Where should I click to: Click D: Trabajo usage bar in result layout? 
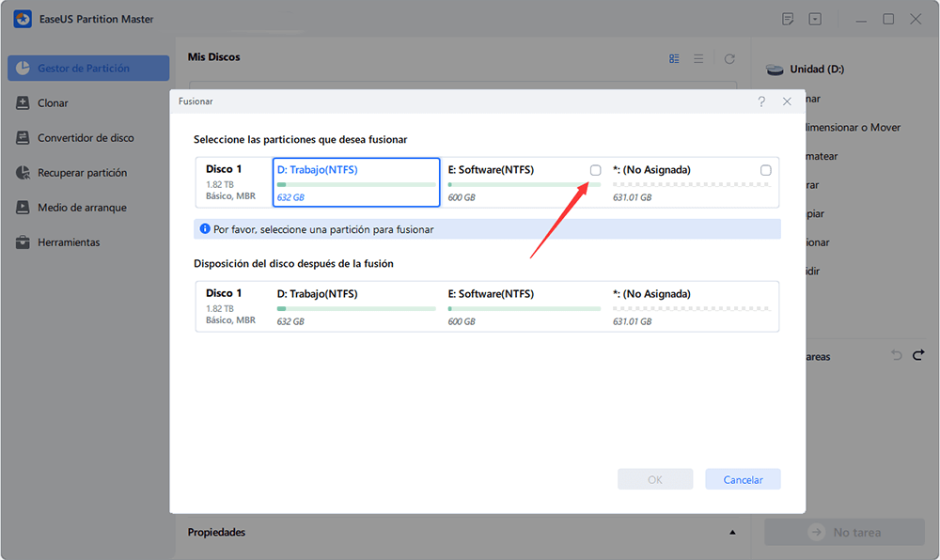pos(356,308)
